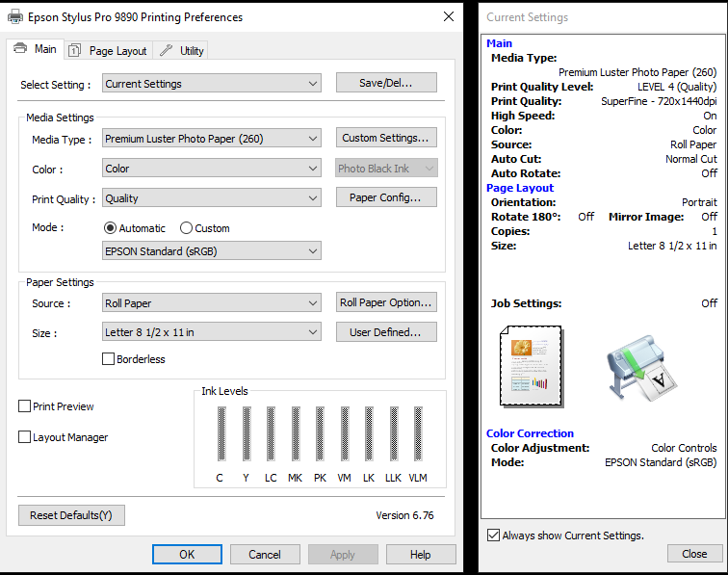This screenshot has height=575, width=728.
Task: Click the 'Job Settings:' label
Action: coord(526,303)
